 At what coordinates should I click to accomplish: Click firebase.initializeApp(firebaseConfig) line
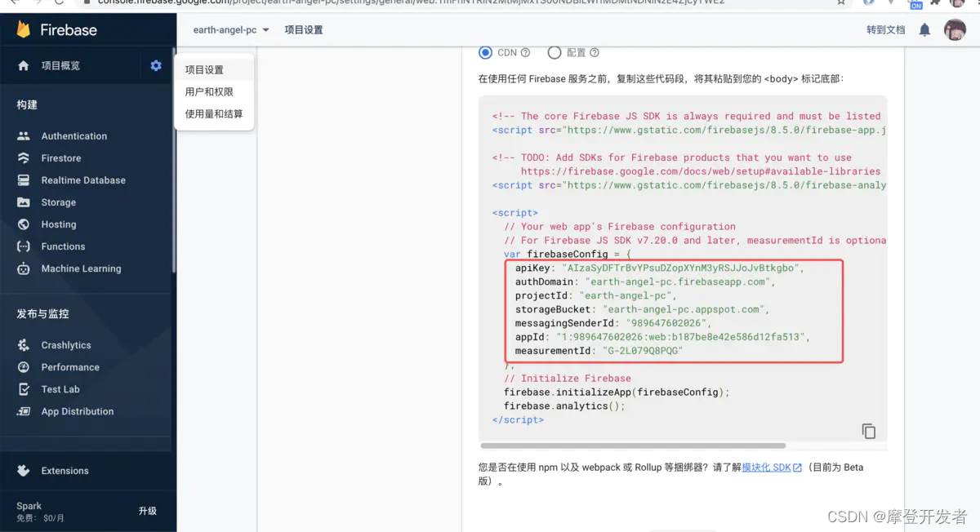coord(617,392)
